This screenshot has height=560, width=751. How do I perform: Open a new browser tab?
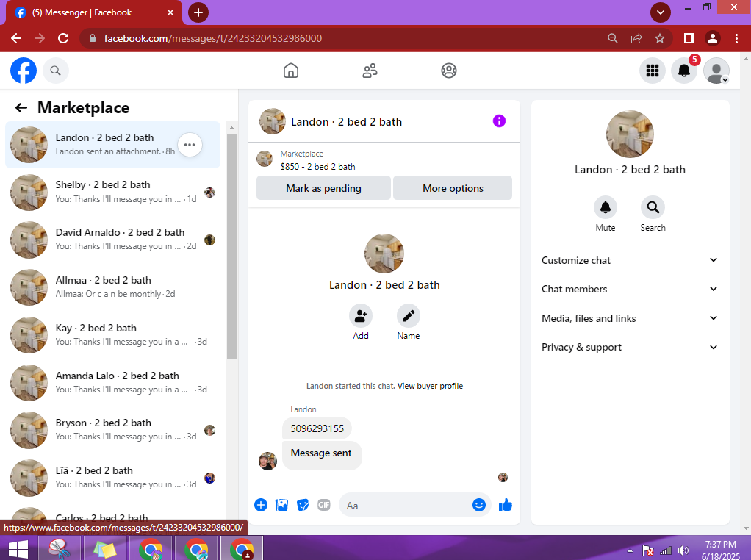198,12
